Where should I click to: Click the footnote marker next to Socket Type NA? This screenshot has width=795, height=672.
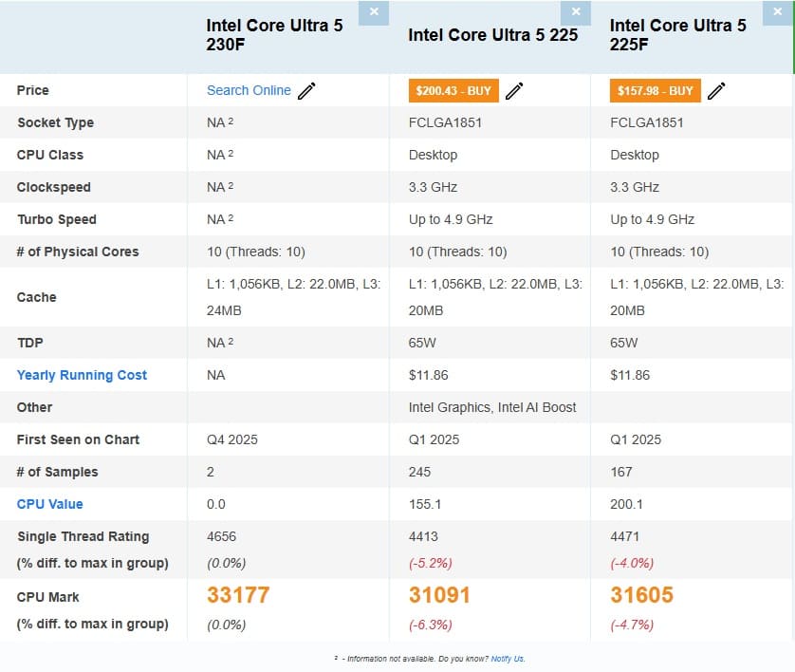click(230, 120)
